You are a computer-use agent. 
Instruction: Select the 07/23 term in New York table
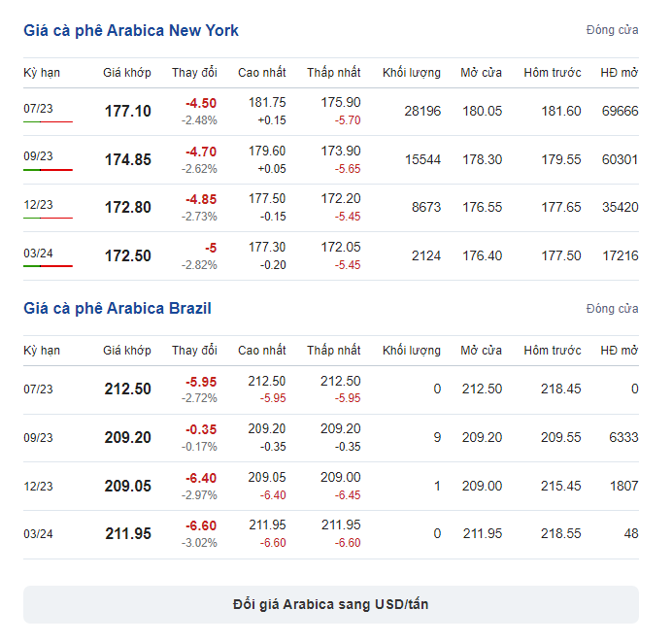pos(38,109)
